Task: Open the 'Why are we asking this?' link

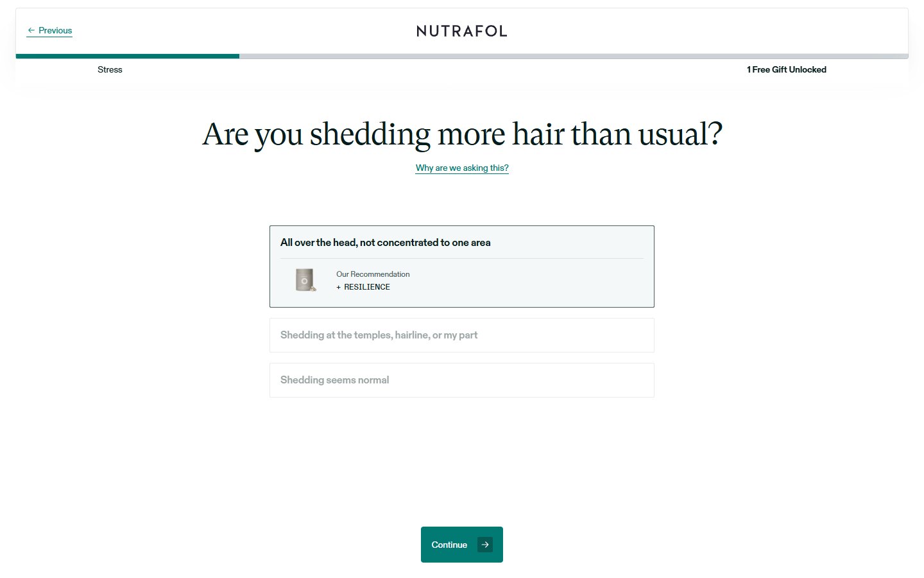Action: tap(462, 168)
